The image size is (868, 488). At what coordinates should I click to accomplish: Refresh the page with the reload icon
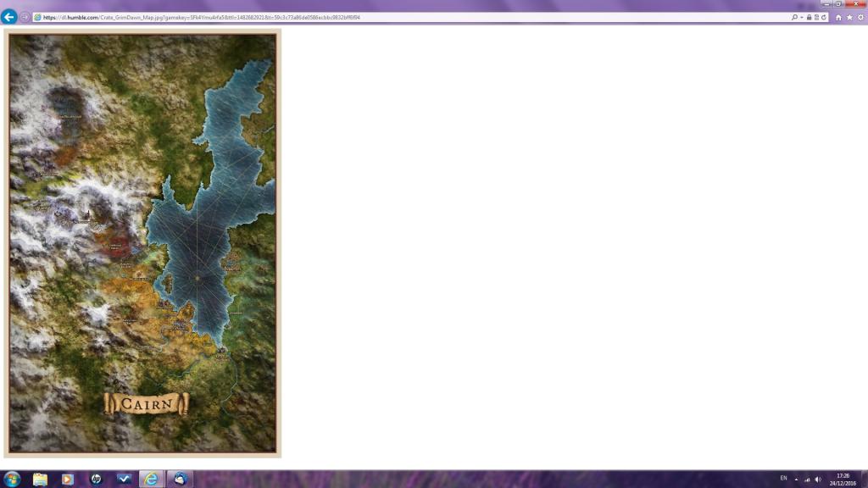pyautogui.click(x=823, y=17)
